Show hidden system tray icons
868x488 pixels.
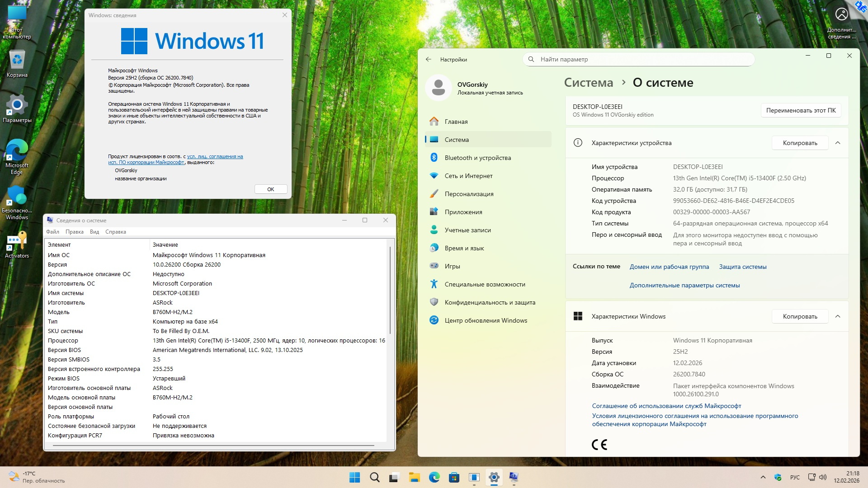[763, 477]
